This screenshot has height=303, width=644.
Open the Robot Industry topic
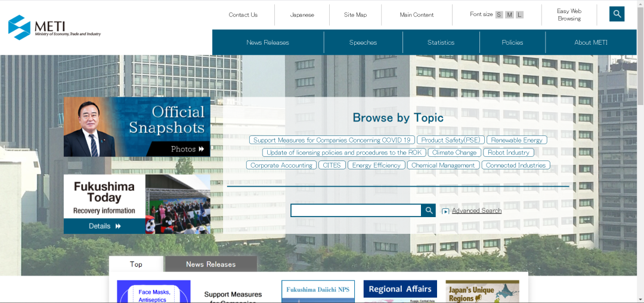[509, 152]
